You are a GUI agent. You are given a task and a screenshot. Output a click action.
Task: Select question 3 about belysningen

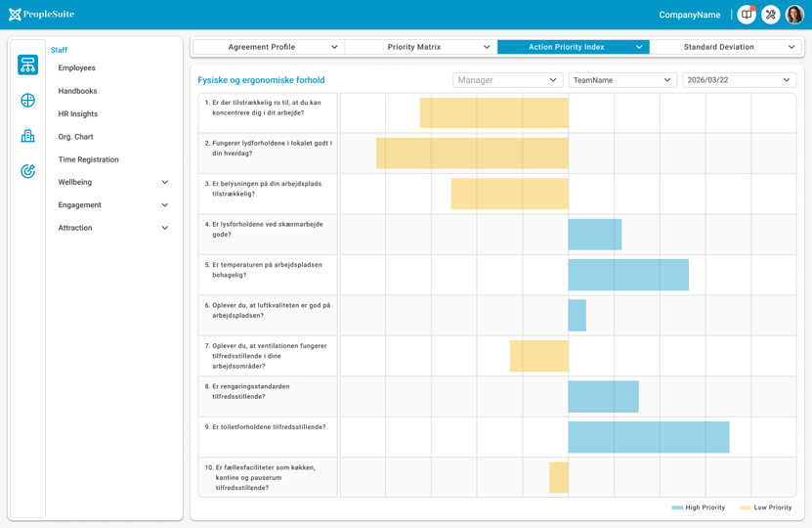coord(268,194)
